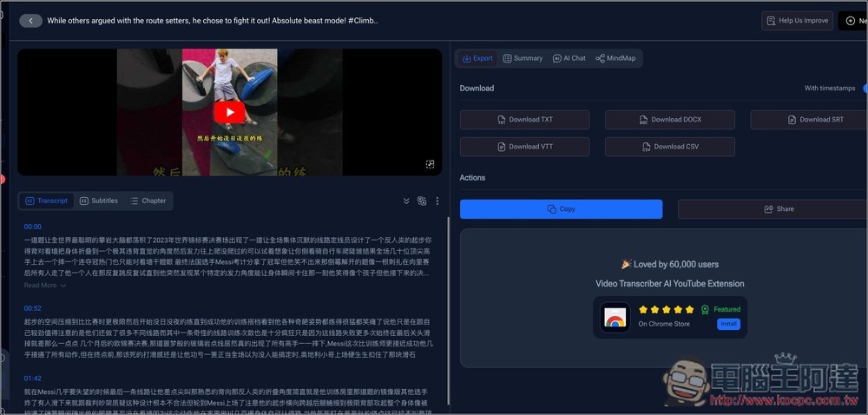Image resolution: width=868 pixels, height=415 pixels.
Task: Click the Download section heading
Action: 477,88
